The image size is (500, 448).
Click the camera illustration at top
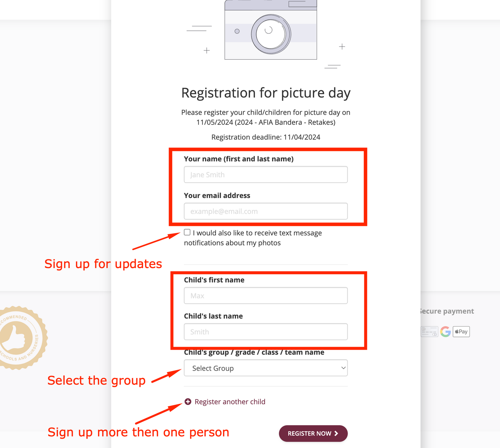click(271, 30)
